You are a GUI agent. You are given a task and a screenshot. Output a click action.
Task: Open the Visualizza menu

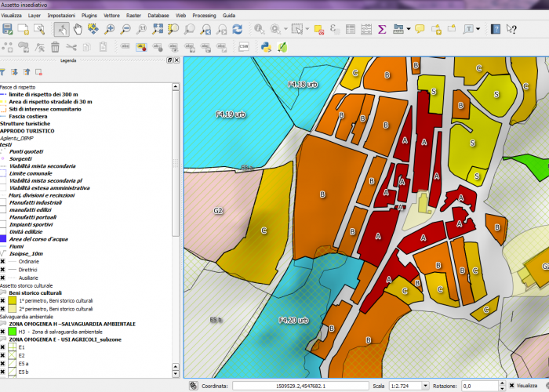11,16
